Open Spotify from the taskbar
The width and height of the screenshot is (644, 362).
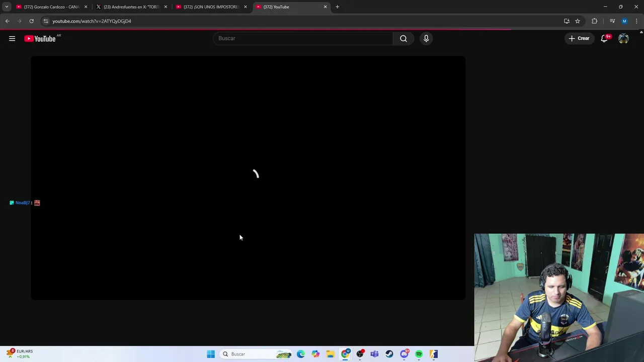419,354
